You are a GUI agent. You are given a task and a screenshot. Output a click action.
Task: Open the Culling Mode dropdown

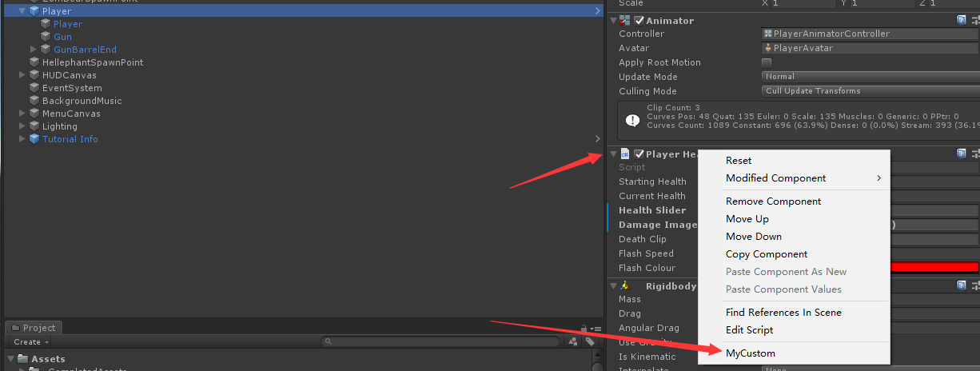[870, 91]
